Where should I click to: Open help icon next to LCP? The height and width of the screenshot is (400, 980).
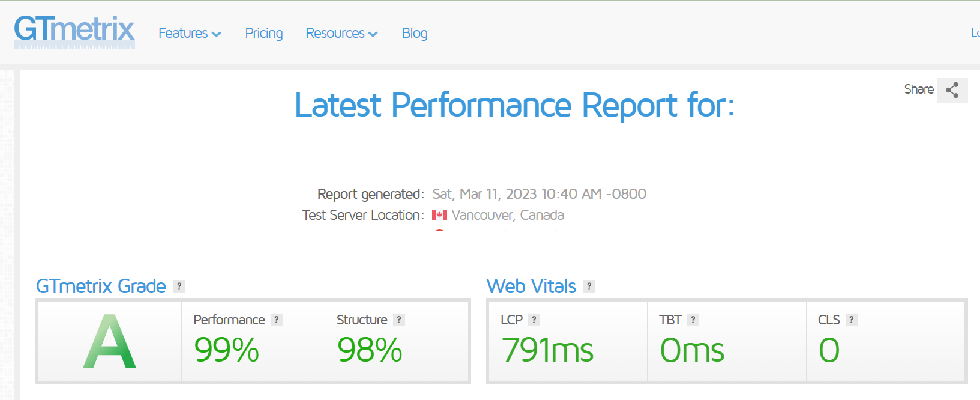point(534,320)
